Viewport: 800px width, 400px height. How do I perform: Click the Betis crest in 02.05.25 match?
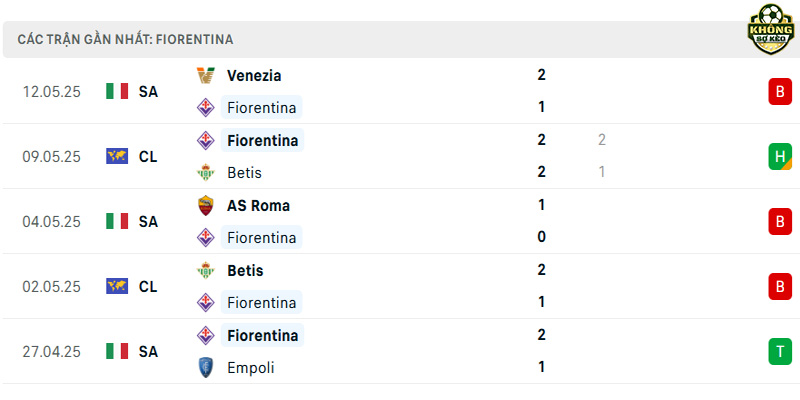206,270
